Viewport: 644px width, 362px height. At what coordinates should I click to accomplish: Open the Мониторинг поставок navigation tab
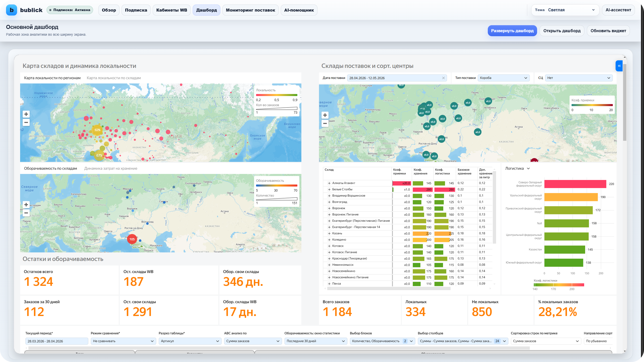coord(250,10)
